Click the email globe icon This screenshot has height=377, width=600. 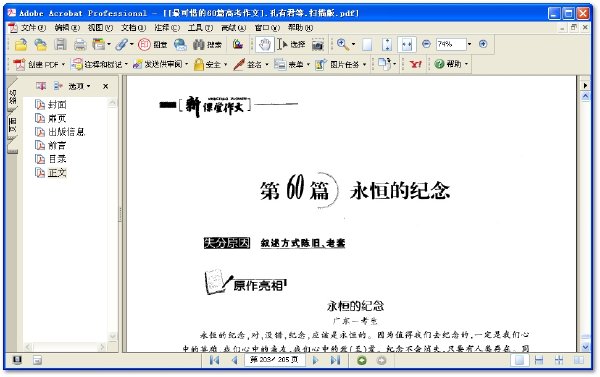click(180, 45)
